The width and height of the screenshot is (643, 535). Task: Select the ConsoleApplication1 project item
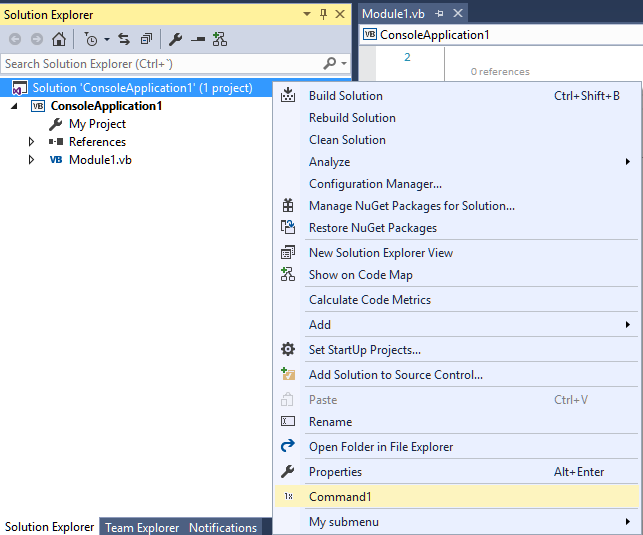[x=106, y=106]
